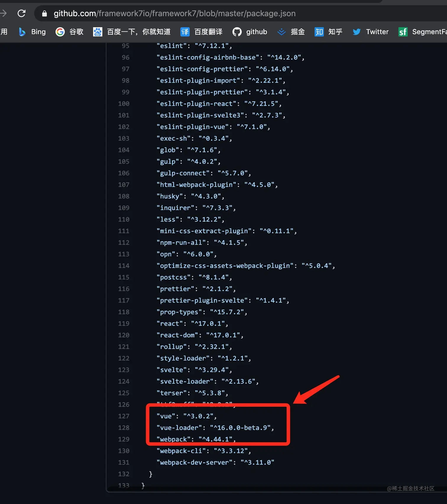The width and height of the screenshot is (447, 504).
Task: Click the "gulp-connect" line
Action: pos(204,173)
